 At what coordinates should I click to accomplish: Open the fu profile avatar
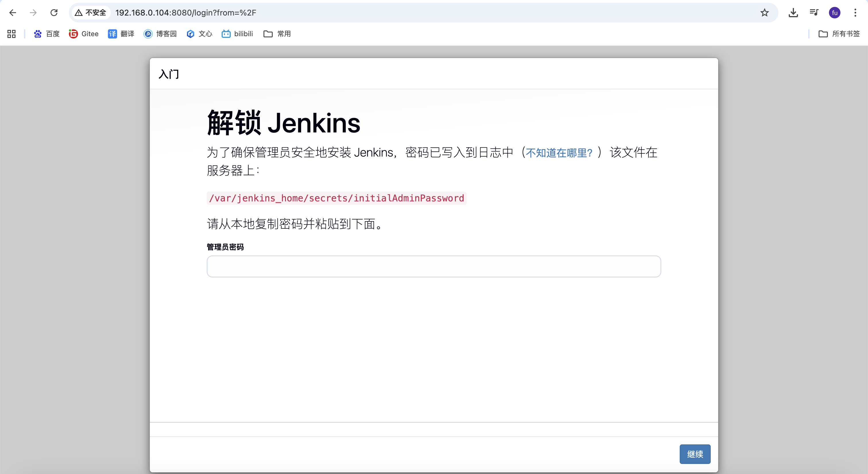coord(834,13)
